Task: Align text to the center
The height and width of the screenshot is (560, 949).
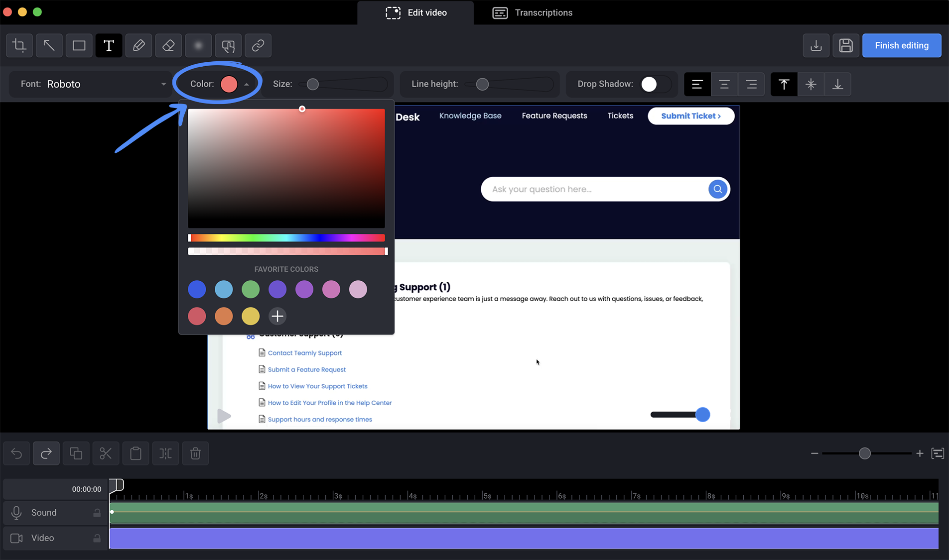Action: 724,84
